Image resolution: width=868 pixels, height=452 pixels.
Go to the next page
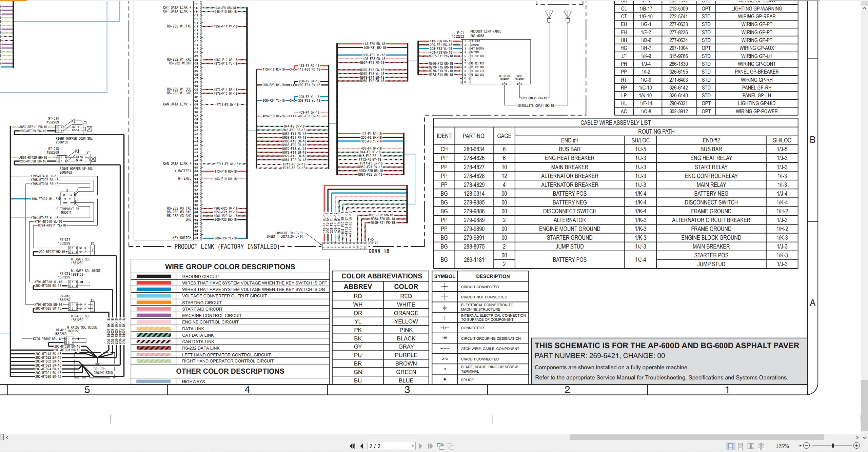(420, 446)
